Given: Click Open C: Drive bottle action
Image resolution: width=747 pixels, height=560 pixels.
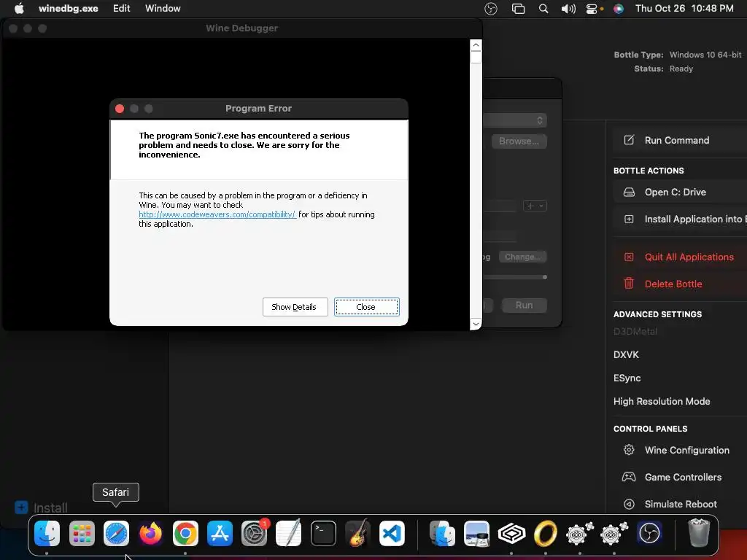Looking at the screenshot, I should tap(675, 192).
